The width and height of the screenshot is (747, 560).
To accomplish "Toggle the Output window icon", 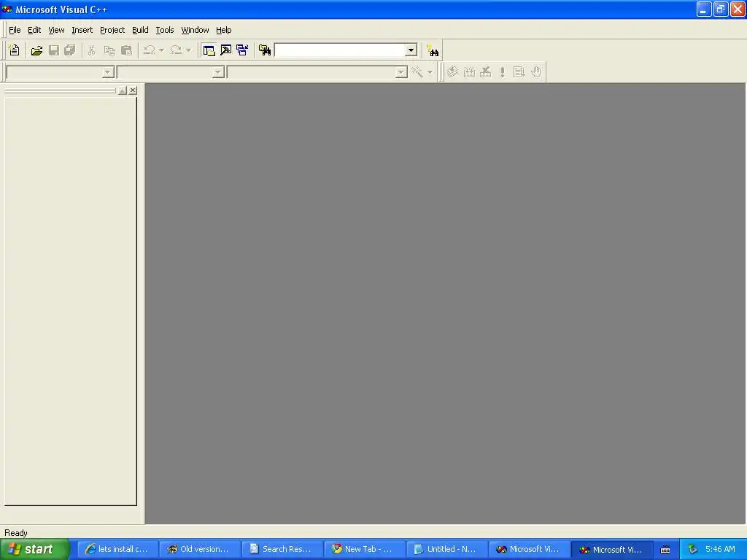I will [226, 50].
